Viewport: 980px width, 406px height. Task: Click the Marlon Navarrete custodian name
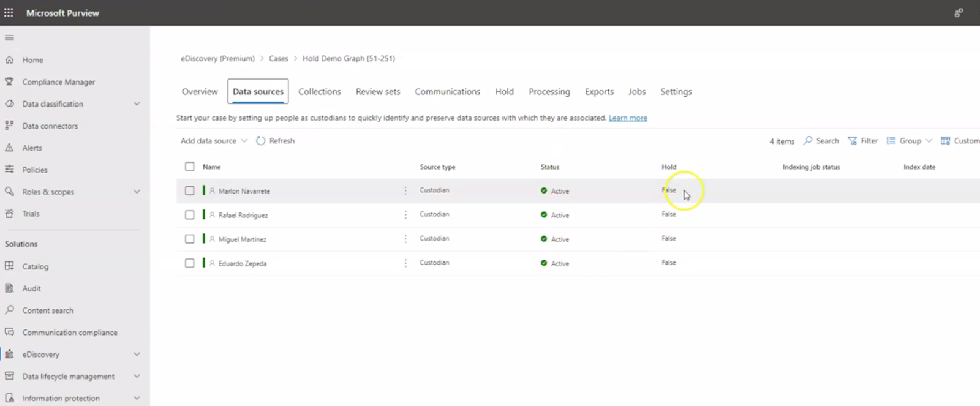[244, 191]
